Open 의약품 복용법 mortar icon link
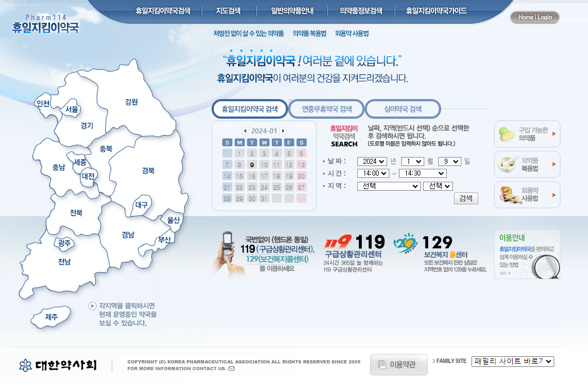Screen dimensions: 588x390 [x=527, y=164]
